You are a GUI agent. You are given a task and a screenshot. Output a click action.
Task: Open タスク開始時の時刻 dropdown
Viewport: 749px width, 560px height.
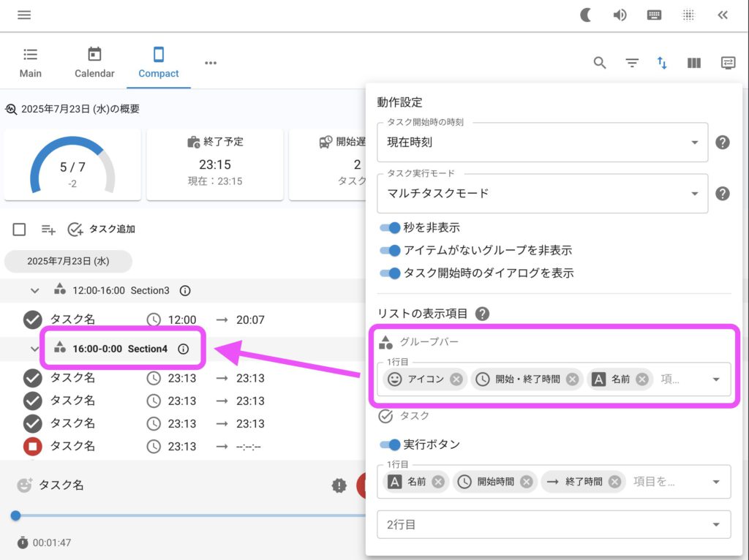click(x=542, y=143)
